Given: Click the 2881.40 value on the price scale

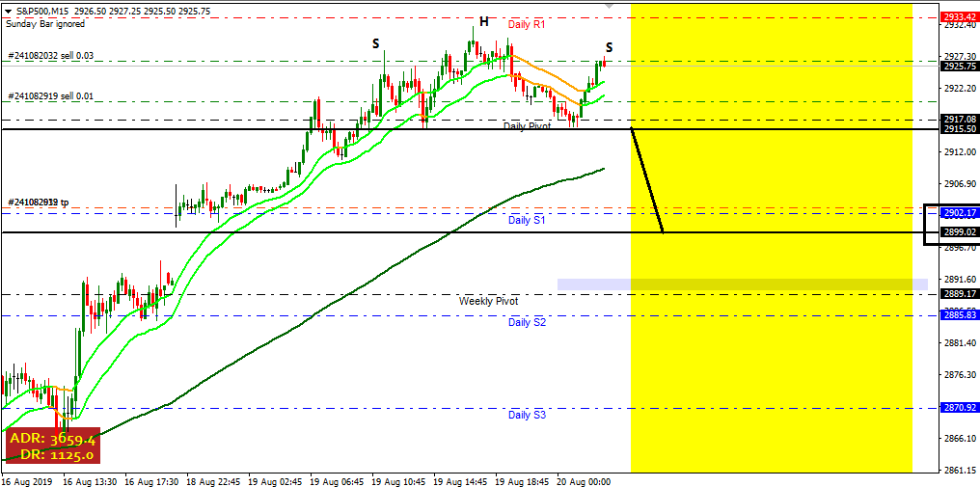Looking at the screenshot, I should pos(960,342).
